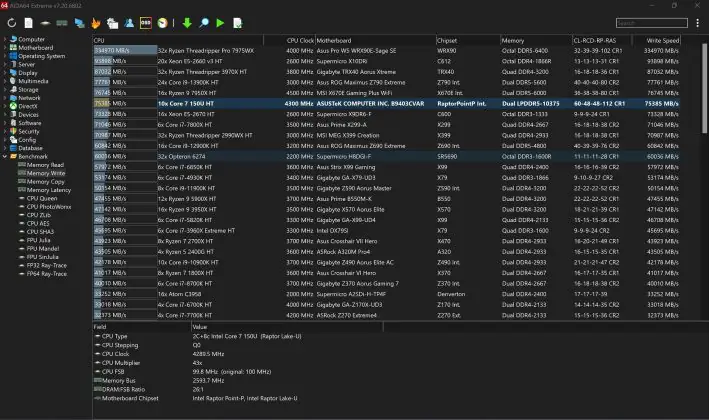Image resolution: width=709 pixels, height=420 pixels.
Task: Click the Operating System Windows icon
Action: pos(13,56)
